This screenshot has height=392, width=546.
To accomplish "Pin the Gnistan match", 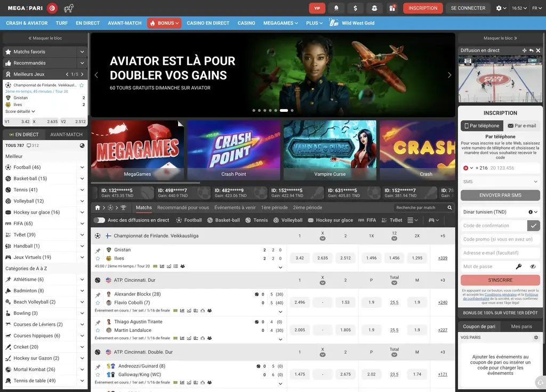I will coord(98,250).
